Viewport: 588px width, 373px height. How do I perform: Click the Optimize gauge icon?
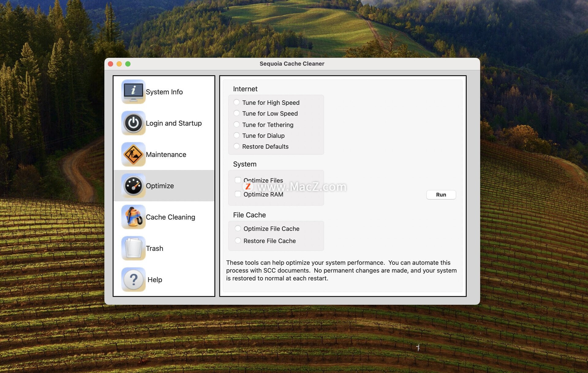pyautogui.click(x=133, y=186)
